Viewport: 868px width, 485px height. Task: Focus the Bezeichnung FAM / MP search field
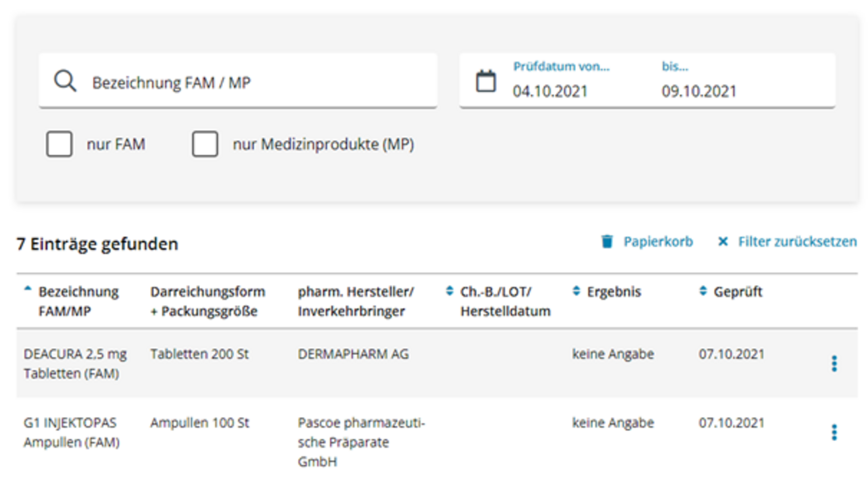pos(238,81)
